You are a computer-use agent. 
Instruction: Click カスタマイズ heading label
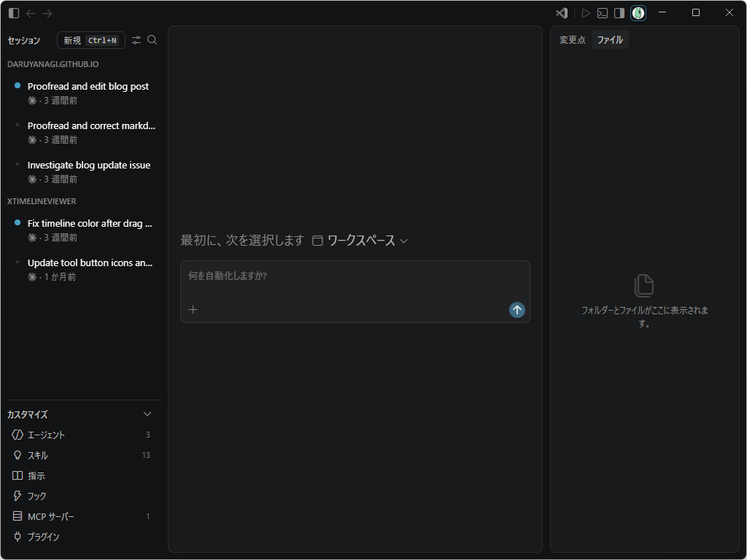28,415
